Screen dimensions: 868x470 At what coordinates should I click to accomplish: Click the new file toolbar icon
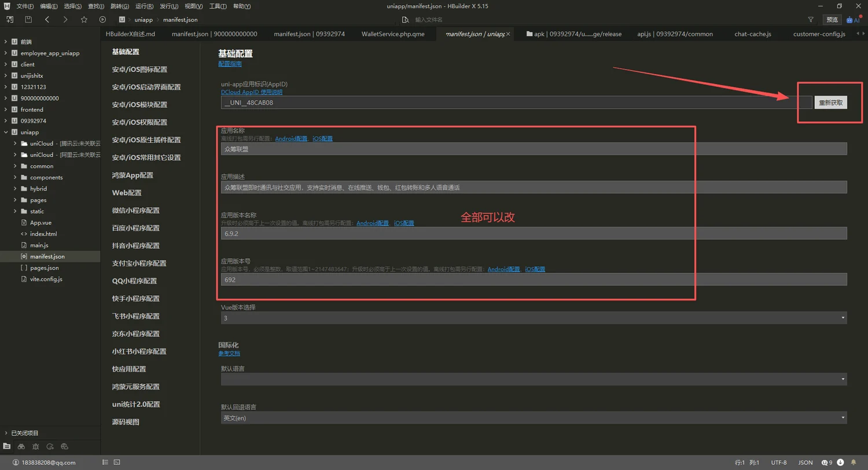(10, 20)
